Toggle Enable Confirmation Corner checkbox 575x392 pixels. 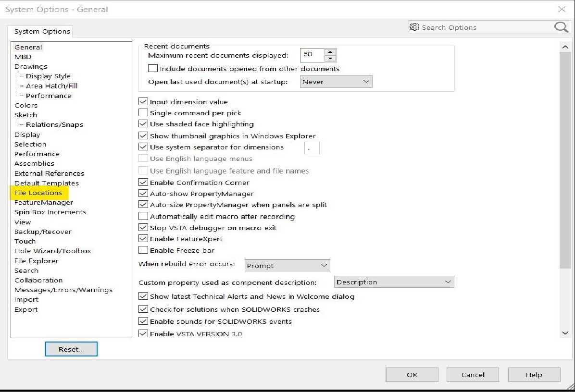(143, 182)
